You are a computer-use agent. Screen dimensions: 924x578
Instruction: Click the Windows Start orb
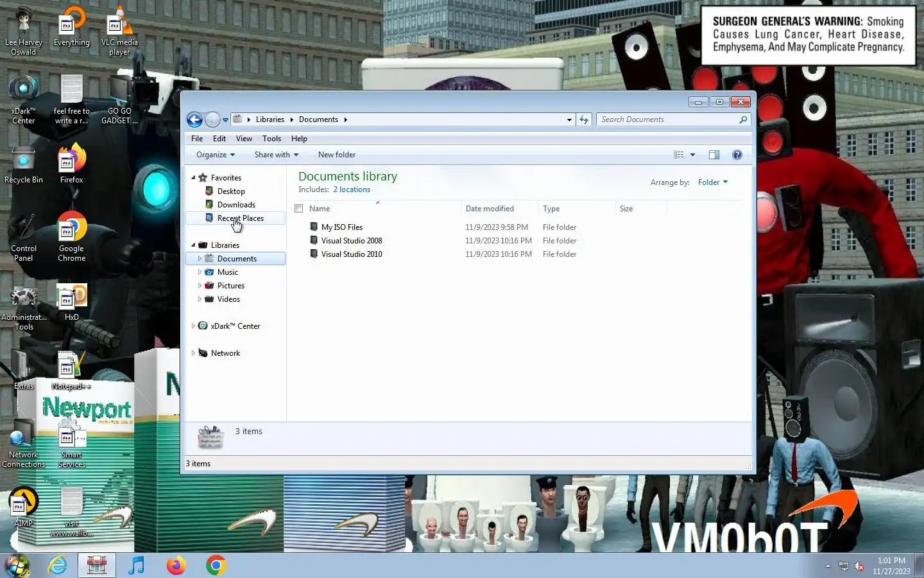(x=18, y=565)
